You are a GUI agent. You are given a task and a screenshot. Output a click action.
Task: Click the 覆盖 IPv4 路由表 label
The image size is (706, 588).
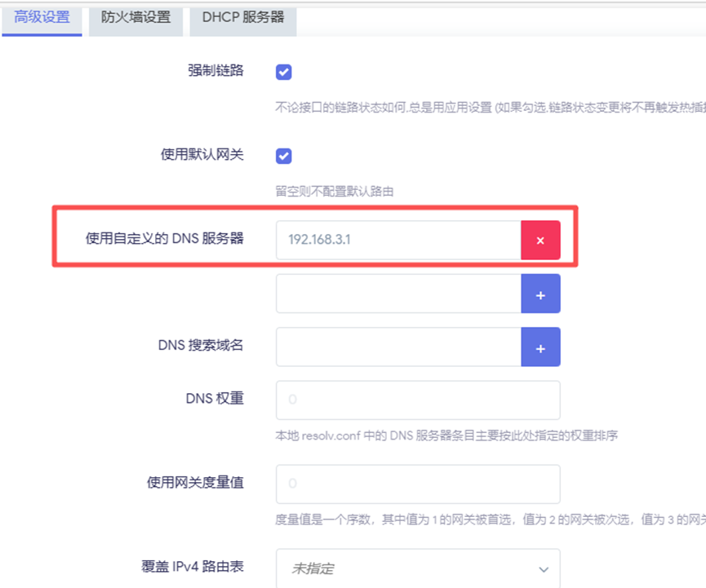pos(193,567)
